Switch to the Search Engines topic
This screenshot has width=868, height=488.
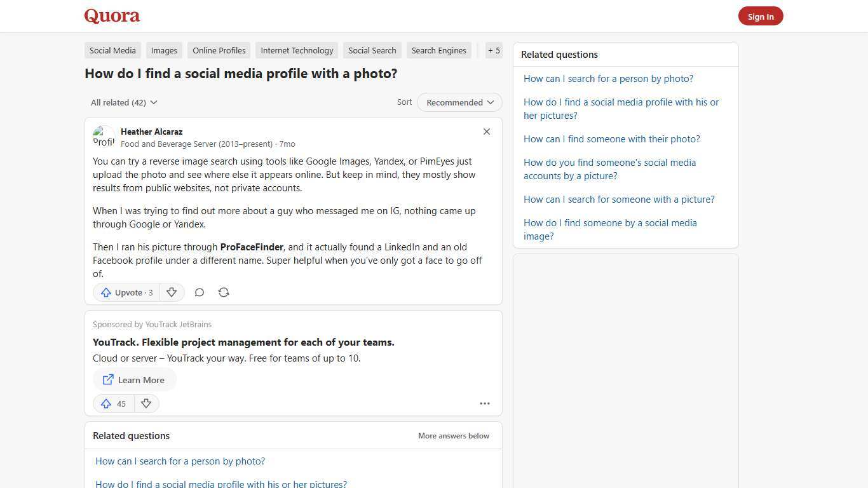tap(438, 50)
